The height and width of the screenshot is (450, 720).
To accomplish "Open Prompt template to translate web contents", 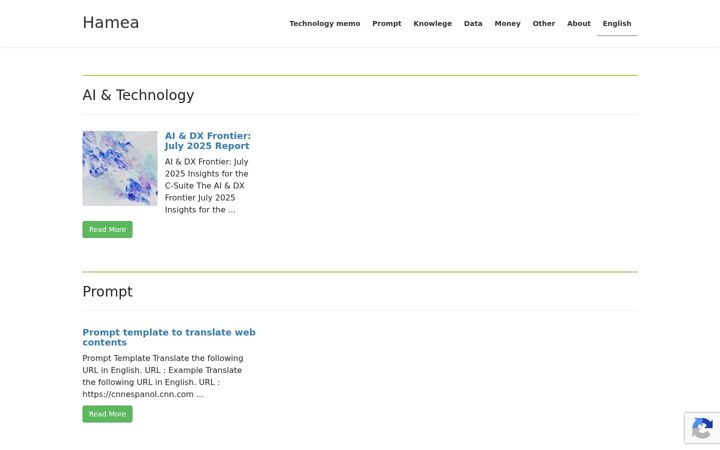I will pyautogui.click(x=169, y=338).
